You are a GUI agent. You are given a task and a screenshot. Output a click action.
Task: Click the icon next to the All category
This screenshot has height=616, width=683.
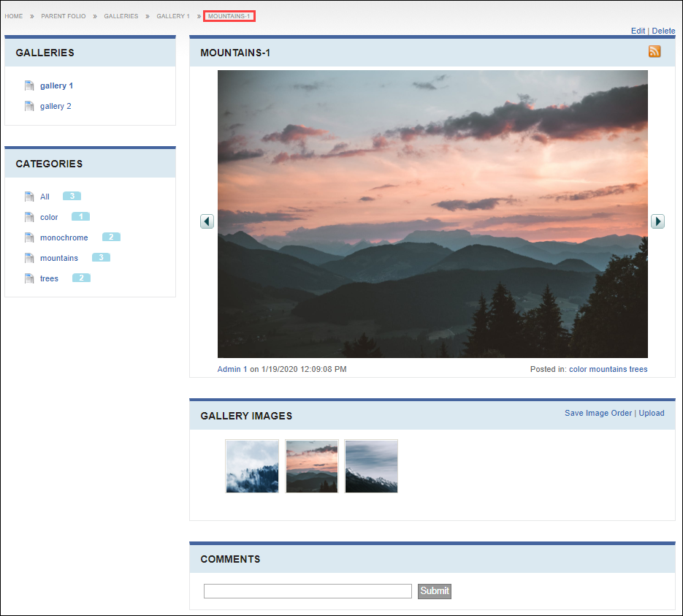coord(29,196)
